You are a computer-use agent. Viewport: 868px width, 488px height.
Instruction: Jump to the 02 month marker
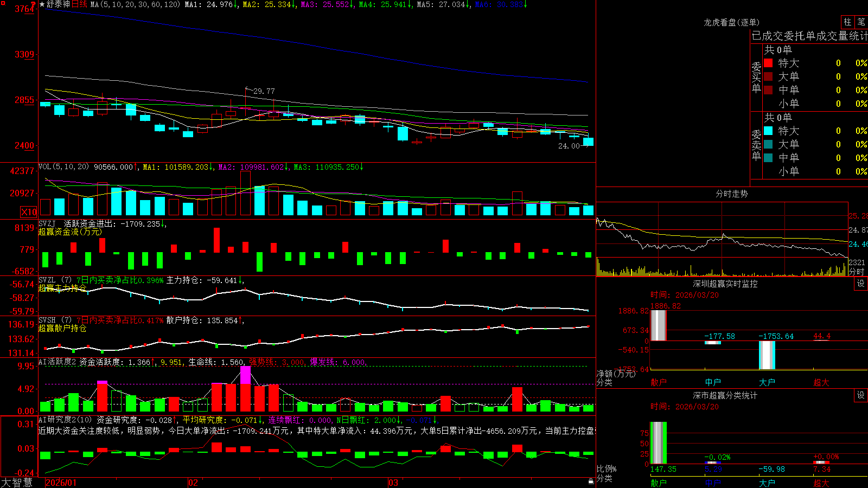click(193, 483)
